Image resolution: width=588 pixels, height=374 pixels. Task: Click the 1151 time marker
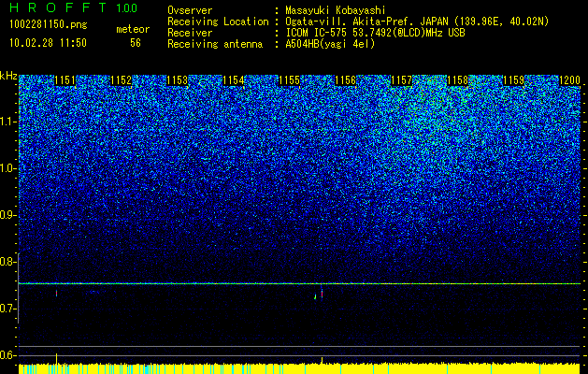(65, 80)
